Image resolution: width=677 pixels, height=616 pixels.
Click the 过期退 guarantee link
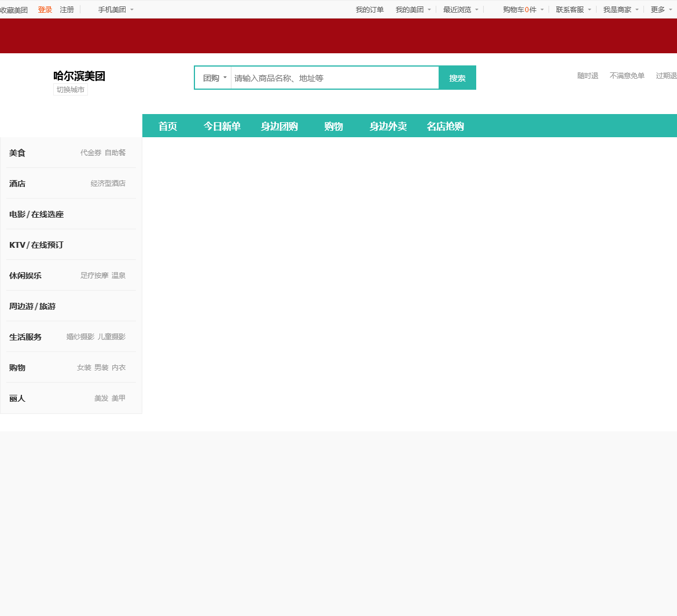666,76
